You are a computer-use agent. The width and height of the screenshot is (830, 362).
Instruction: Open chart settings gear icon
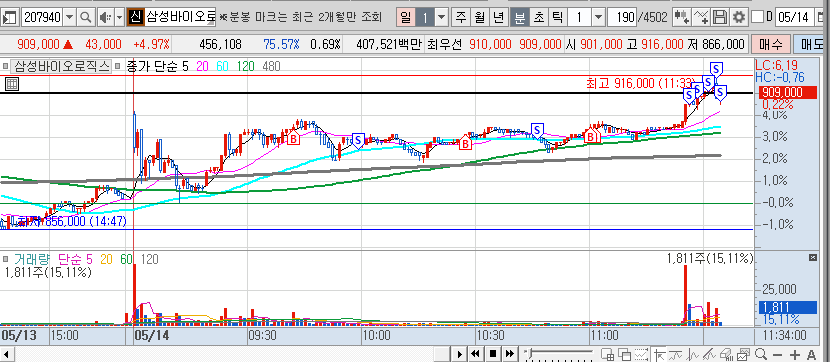point(738,17)
